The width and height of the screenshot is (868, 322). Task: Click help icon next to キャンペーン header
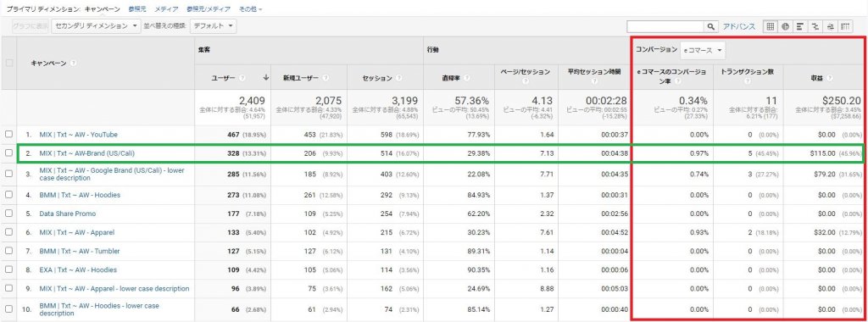click(73, 63)
